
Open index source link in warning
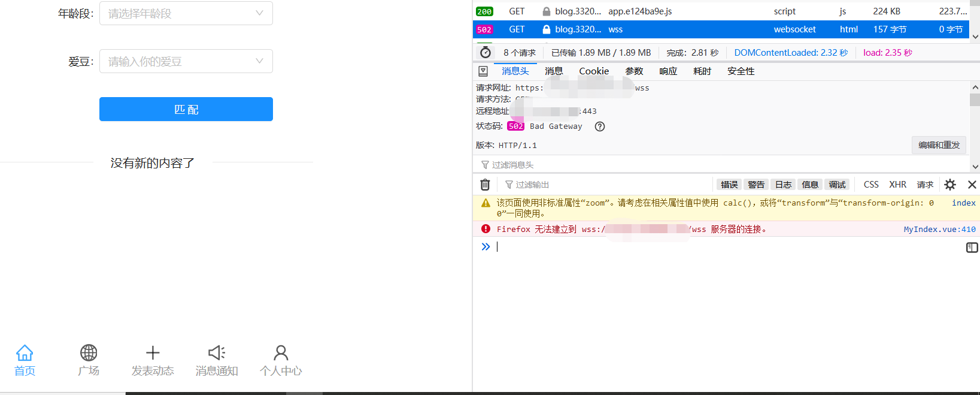click(x=964, y=203)
